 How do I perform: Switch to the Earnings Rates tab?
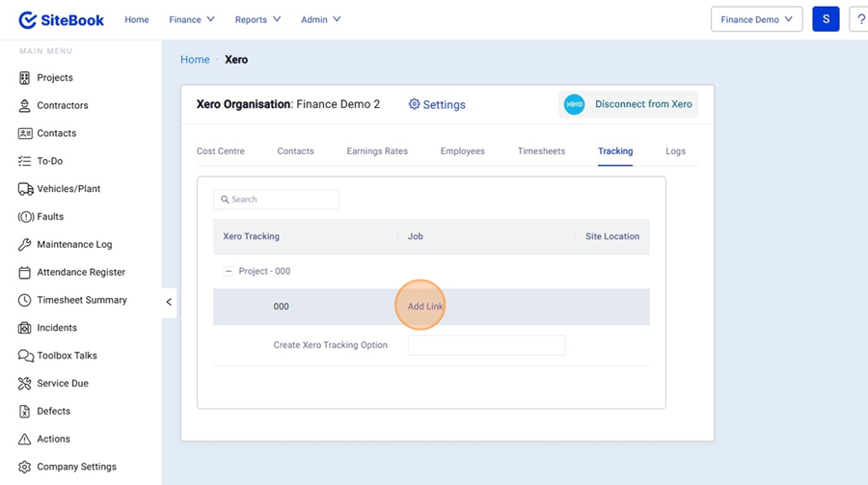(x=377, y=151)
